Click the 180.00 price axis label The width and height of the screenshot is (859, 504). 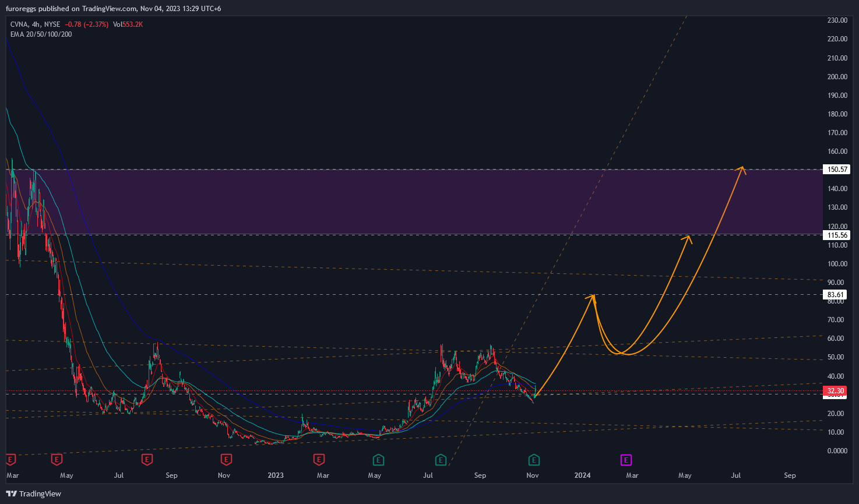coord(837,114)
